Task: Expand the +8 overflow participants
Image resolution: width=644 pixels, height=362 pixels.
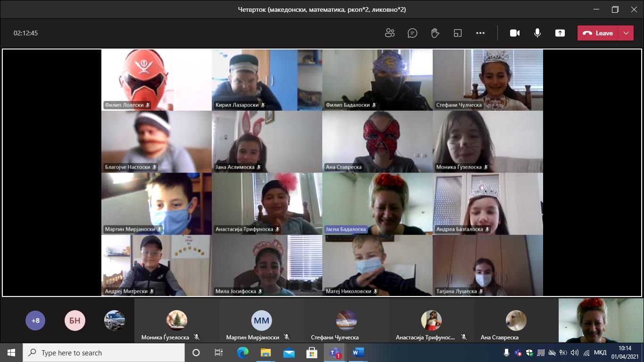Action: tap(35, 321)
